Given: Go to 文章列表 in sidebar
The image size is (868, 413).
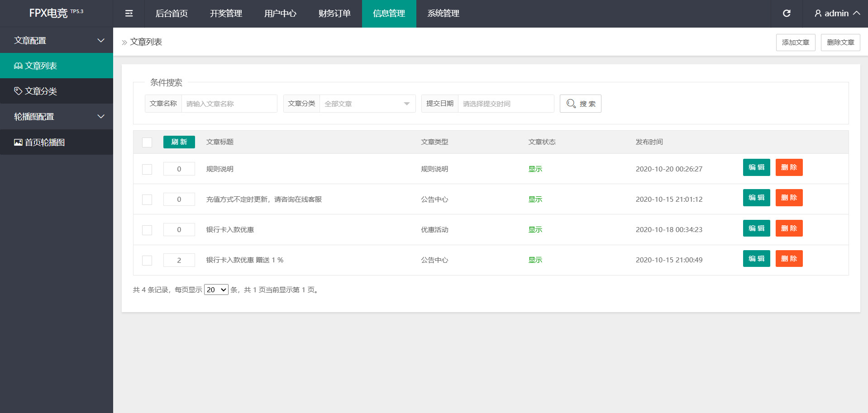Looking at the screenshot, I should [57, 66].
